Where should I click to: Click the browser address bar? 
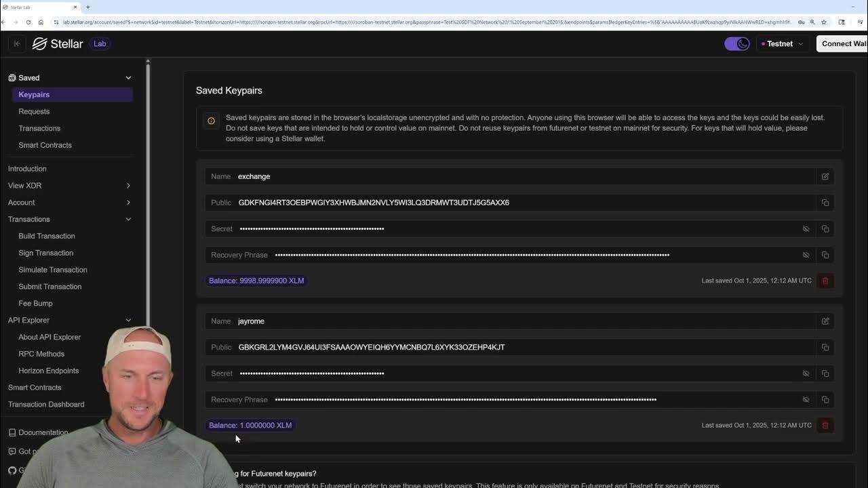(271, 22)
